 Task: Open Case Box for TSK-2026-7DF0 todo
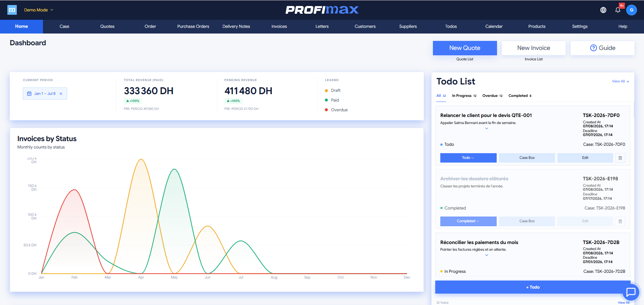527,158
